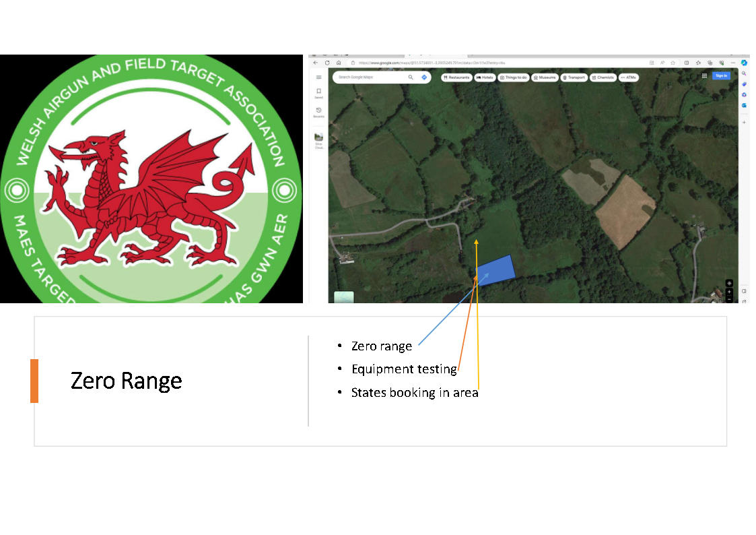Select the ATMs filter chip
The image size is (756, 535).
pyautogui.click(x=629, y=77)
